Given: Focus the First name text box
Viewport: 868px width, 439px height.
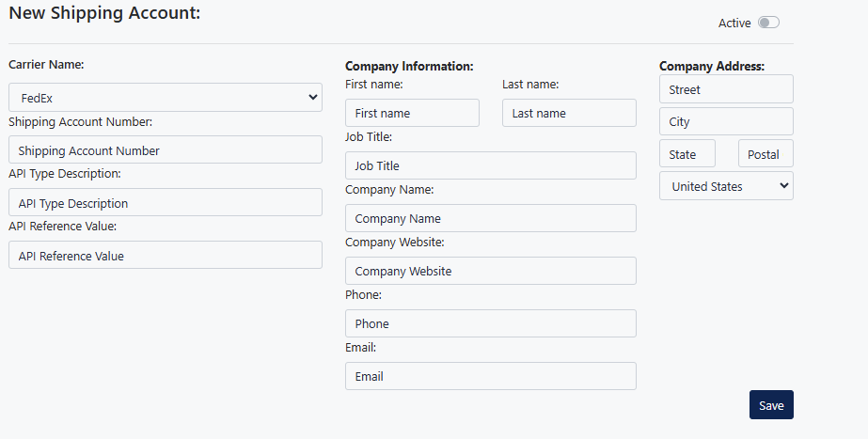Looking at the screenshot, I should click(412, 113).
